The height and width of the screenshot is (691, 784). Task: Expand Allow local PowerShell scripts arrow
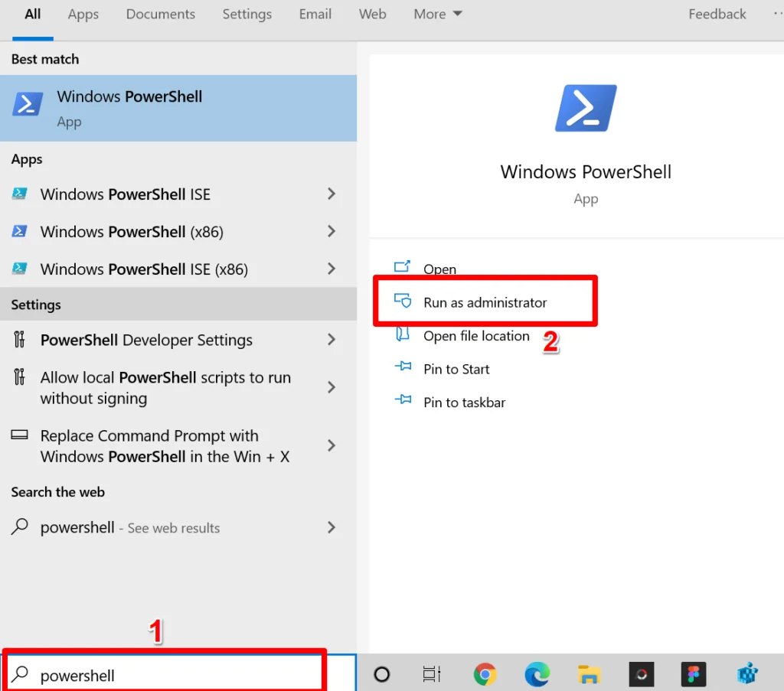tap(331, 387)
